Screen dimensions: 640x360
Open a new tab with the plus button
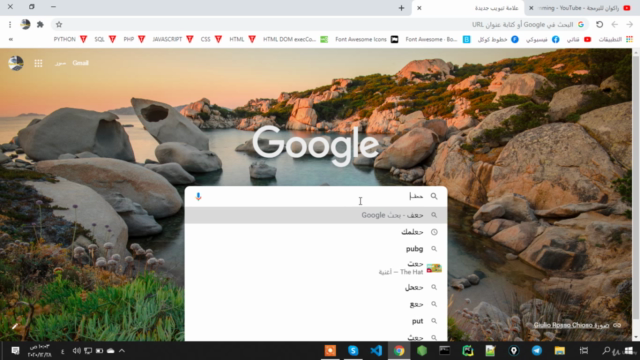[x=401, y=8]
